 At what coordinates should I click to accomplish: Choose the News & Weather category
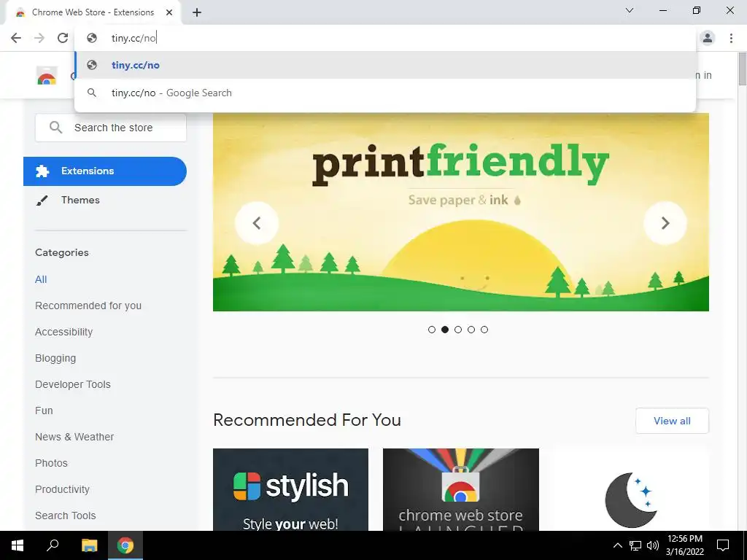[74, 437]
